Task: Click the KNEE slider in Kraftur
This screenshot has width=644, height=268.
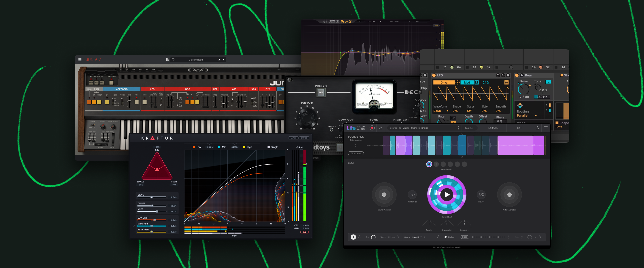Action: (x=157, y=211)
